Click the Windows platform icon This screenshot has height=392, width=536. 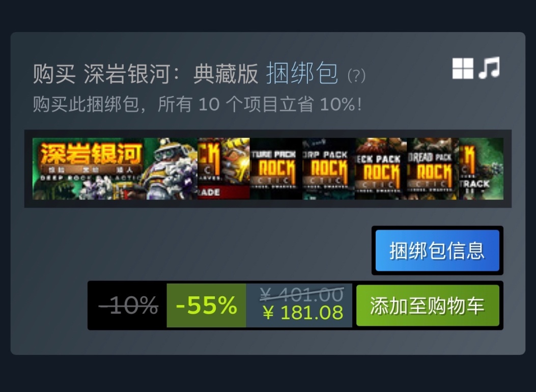tap(463, 68)
